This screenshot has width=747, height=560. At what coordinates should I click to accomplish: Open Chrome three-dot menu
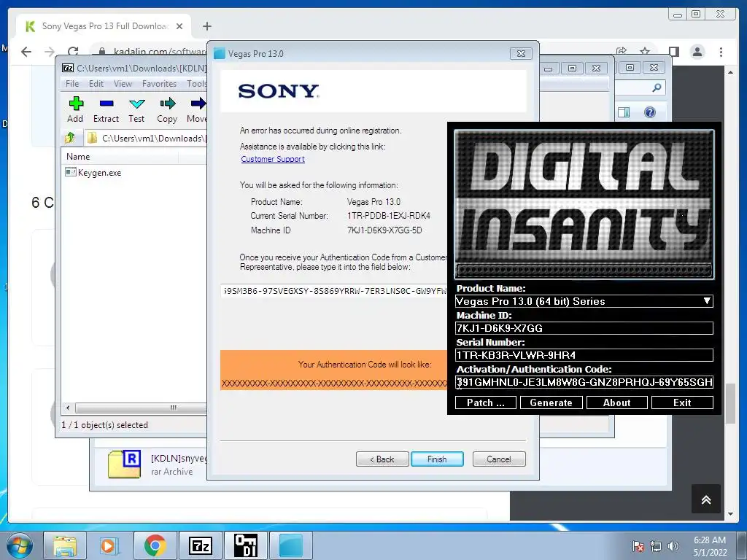pyautogui.click(x=721, y=52)
